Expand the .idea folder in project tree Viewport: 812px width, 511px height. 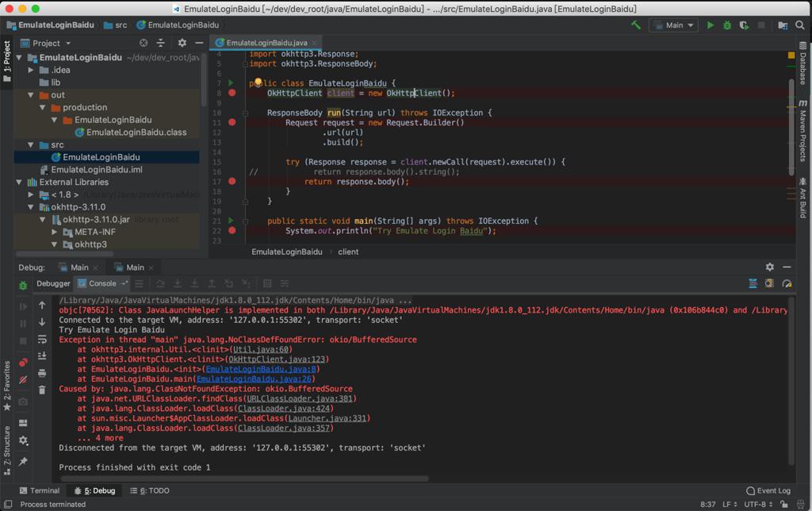32,70
